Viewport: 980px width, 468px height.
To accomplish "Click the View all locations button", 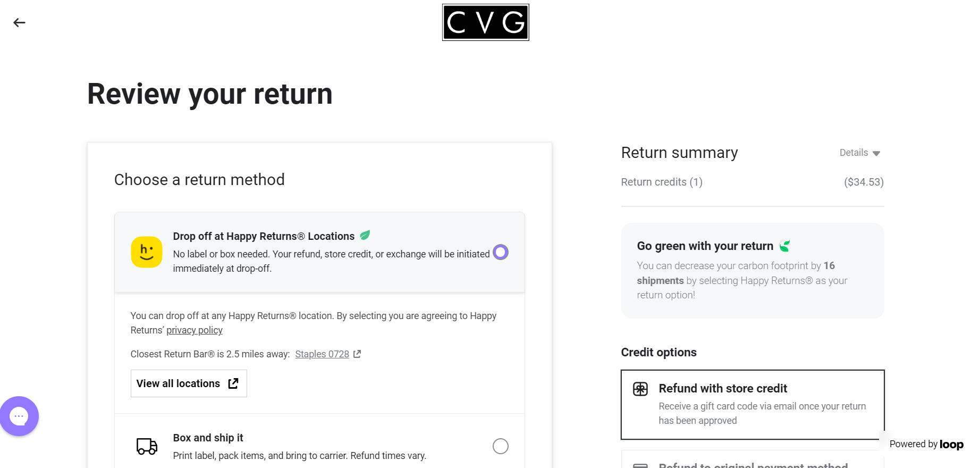I will click(x=189, y=383).
